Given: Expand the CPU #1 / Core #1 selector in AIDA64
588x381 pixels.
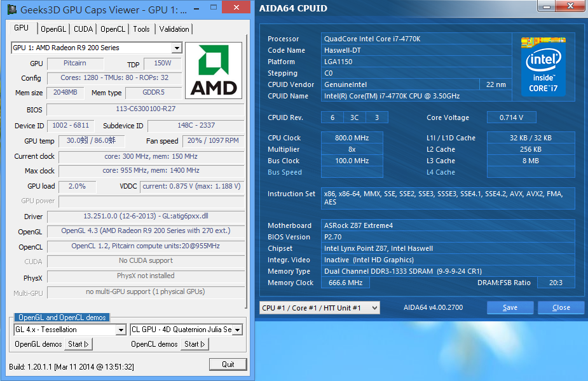Looking at the screenshot, I should click(320, 308).
